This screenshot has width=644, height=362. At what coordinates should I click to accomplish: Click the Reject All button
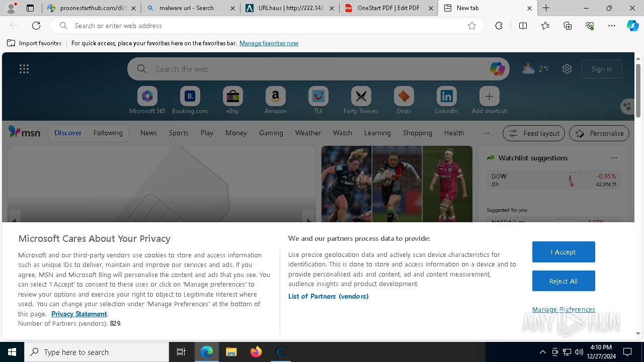pyautogui.click(x=563, y=281)
